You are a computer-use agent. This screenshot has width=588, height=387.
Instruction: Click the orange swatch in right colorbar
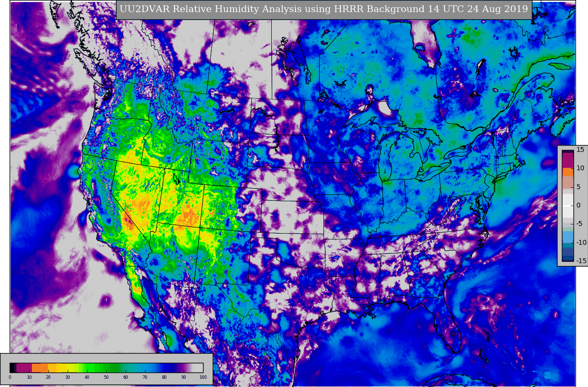coord(568,172)
